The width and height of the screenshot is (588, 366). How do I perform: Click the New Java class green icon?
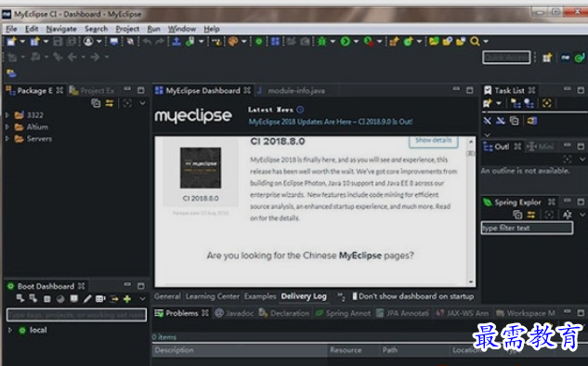(x=408, y=41)
